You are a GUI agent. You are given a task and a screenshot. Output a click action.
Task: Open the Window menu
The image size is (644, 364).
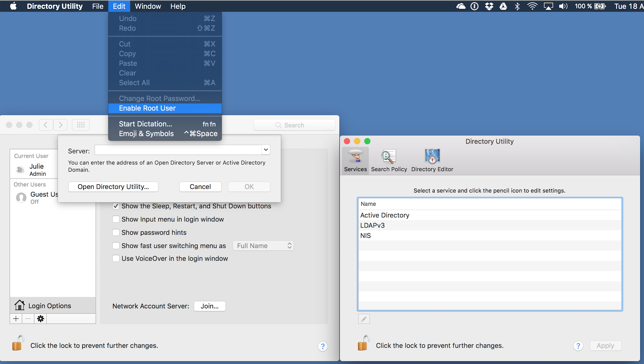click(148, 6)
